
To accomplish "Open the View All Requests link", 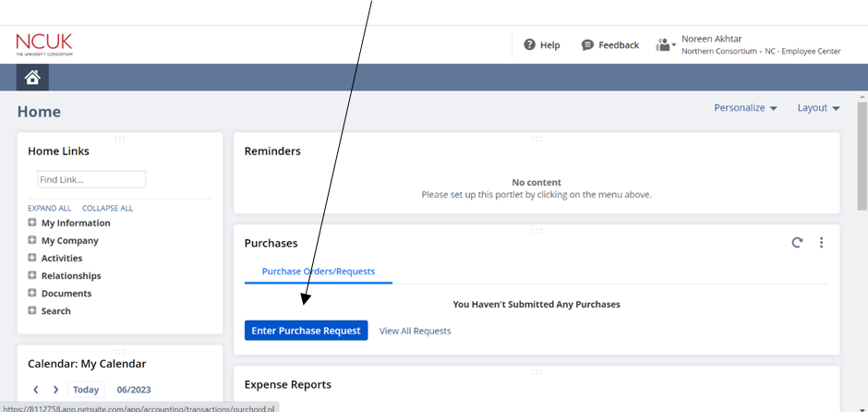I will tap(415, 331).
